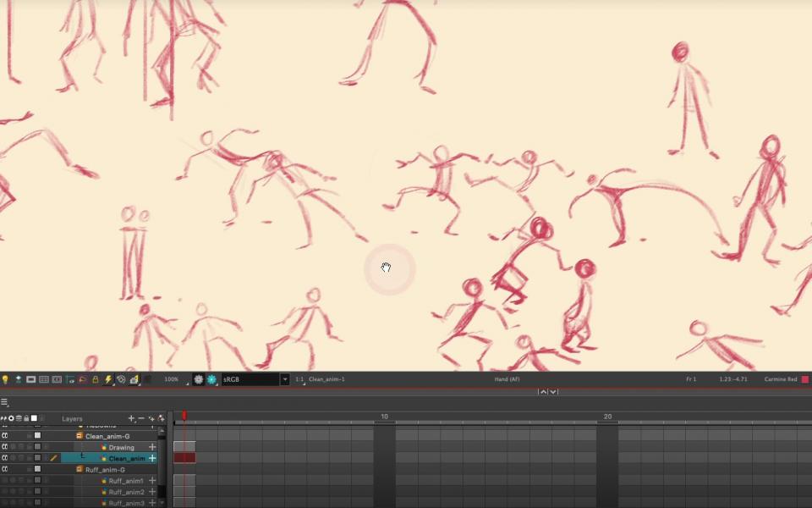Click the red playhead at frame 1

(x=184, y=412)
